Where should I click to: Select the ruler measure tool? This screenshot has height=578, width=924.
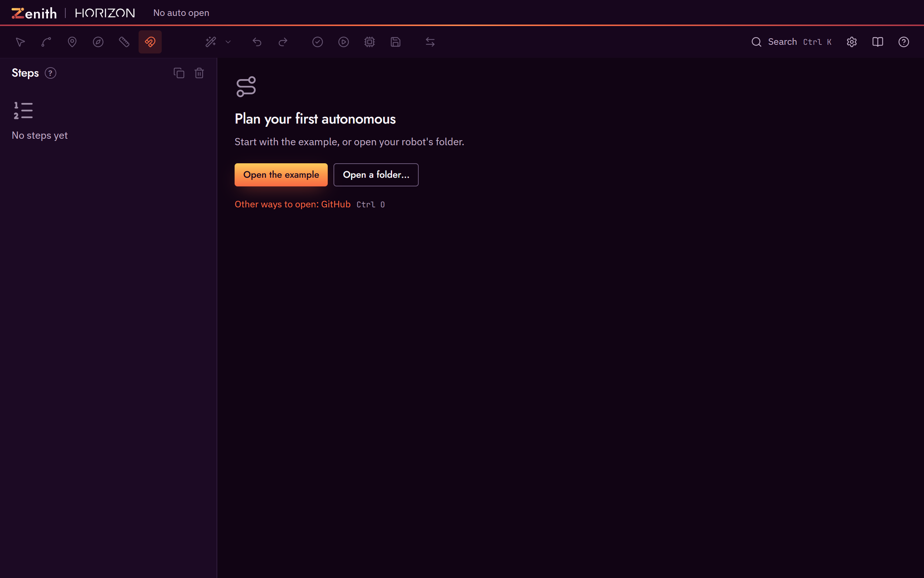[x=124, y=42]
